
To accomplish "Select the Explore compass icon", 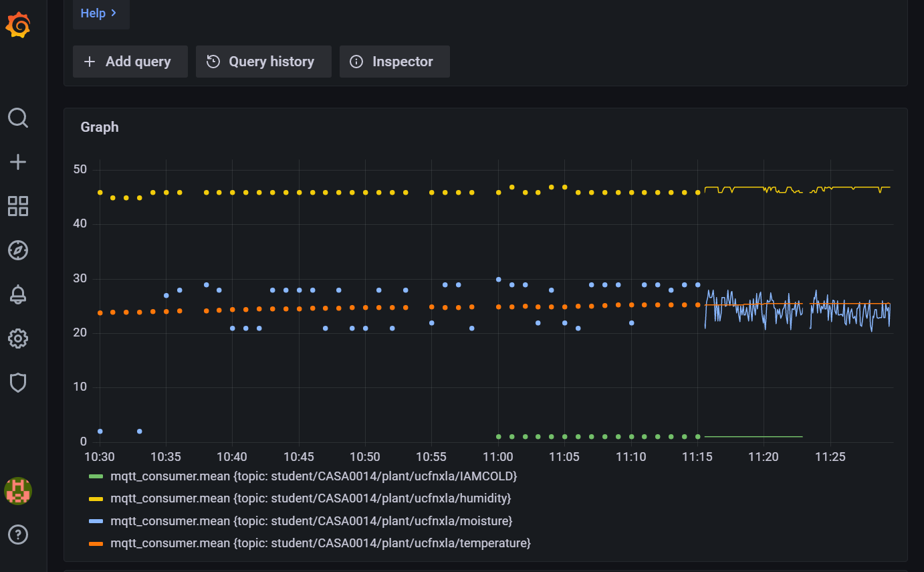I will tap(17, 250).
